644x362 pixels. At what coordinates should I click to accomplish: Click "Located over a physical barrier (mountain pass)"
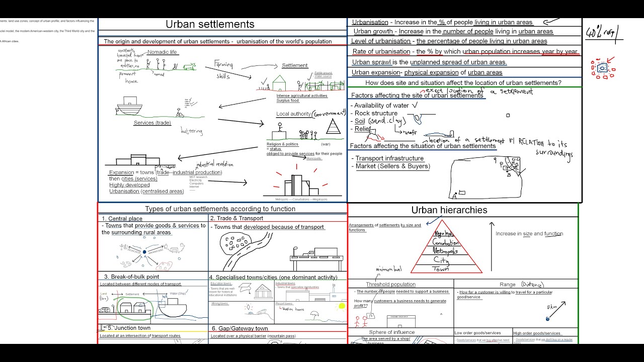[x=253, y=336]
